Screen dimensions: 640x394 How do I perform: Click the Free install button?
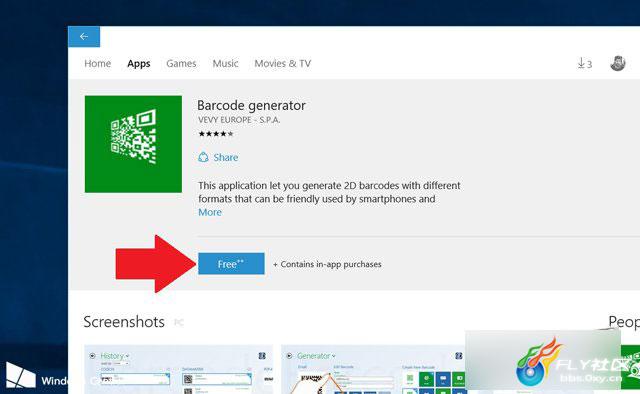(x=231, y=264)
